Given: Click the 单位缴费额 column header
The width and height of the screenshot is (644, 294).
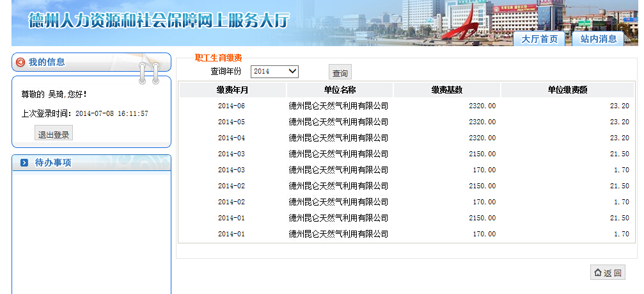Looking at the screenshot, I should coord(567,90).
